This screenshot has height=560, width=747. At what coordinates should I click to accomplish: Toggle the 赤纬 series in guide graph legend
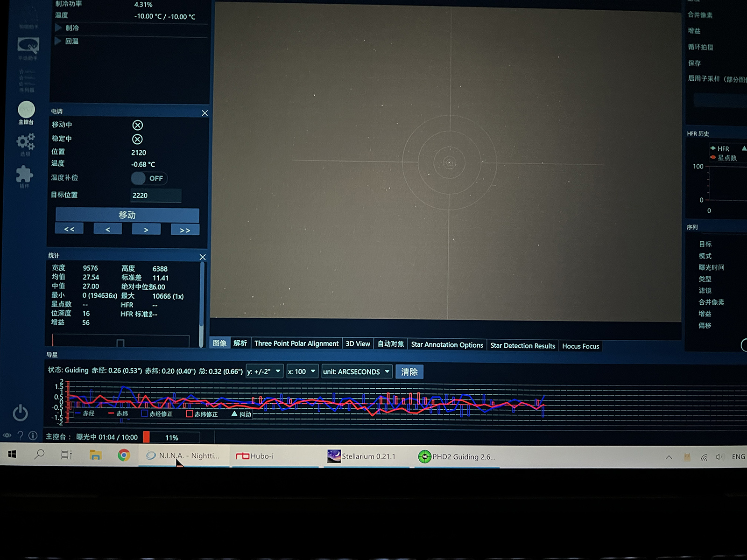point(118,413)
